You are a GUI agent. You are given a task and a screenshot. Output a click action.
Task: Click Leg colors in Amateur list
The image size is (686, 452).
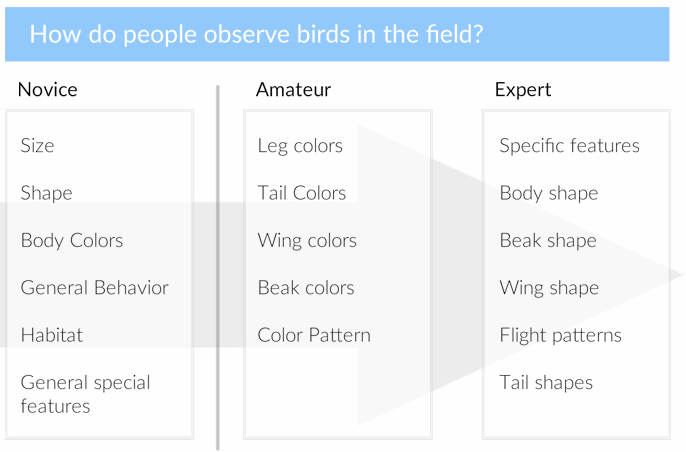click(x=300, y=146)
